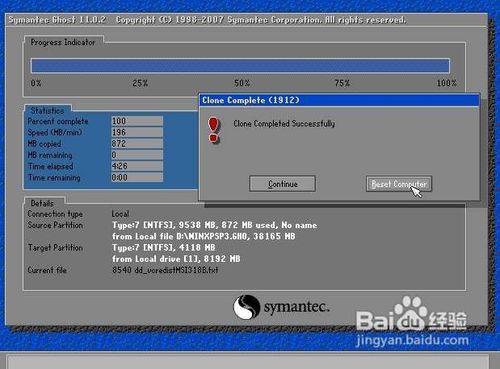Click the Clone Complete (1912) title bar
The width and height of the screenshot is (500, 369).
(339, 100)
